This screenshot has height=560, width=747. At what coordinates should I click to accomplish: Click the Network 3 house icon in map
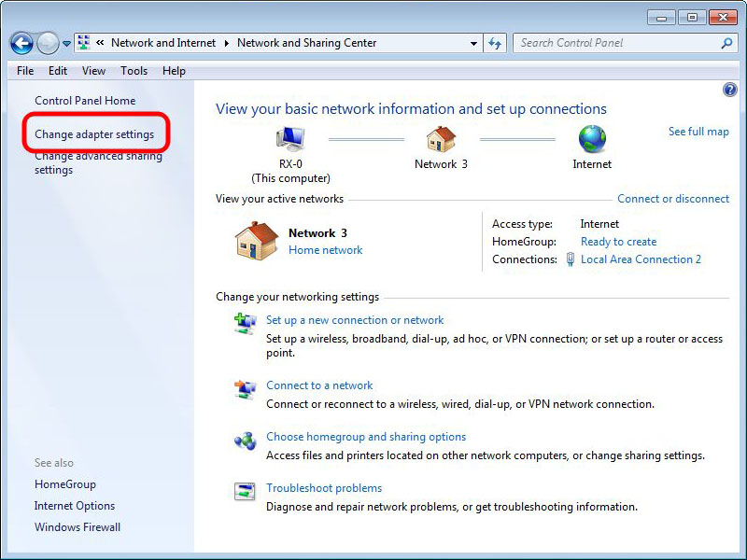441,140
